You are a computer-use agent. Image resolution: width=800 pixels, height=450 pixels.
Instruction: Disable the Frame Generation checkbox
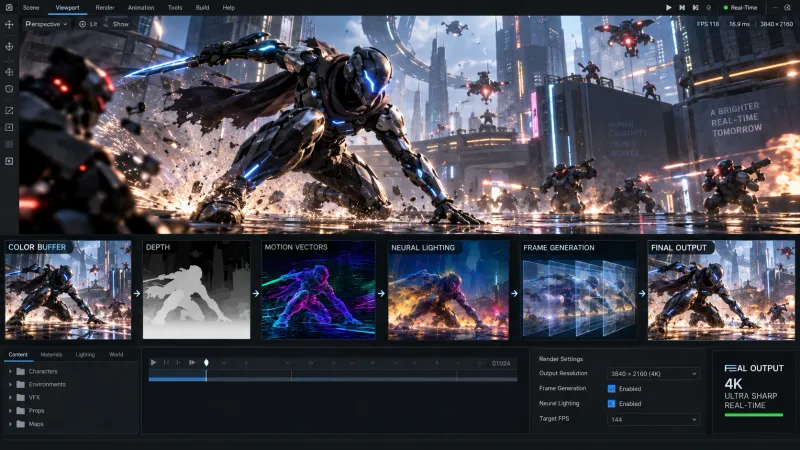(x=611, y=389)
